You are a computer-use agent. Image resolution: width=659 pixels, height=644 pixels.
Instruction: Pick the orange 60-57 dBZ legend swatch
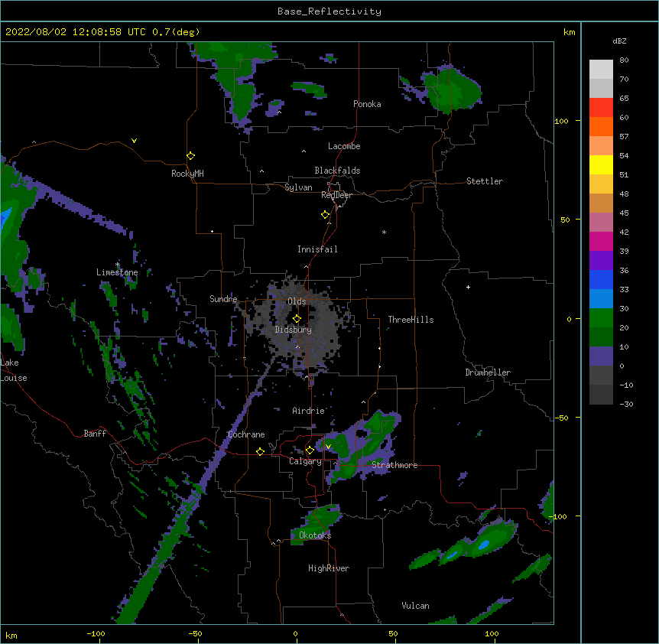601,126
